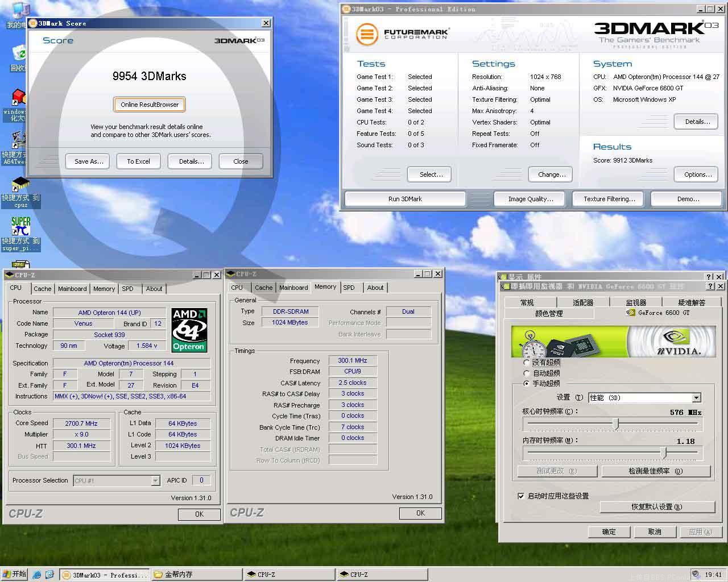
Task: Click Details... under System
Action: coord(697,122)
